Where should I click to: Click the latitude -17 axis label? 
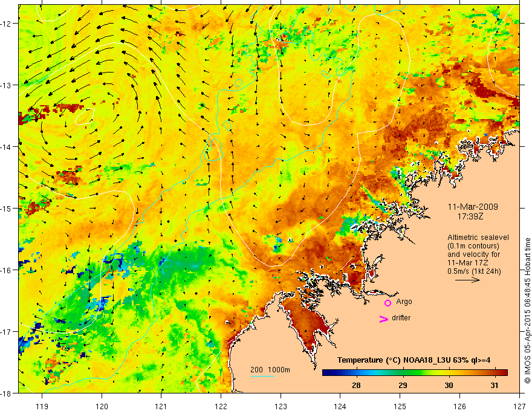pyautogui.click(x=6, y=331)
